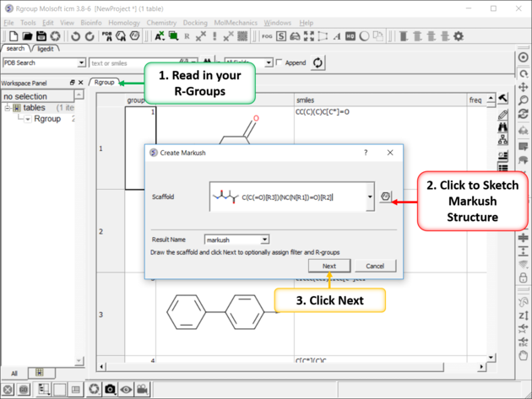Click the settings gear icon in top toolbar
This screenshot has width=532, height=399.
point(459,37)
